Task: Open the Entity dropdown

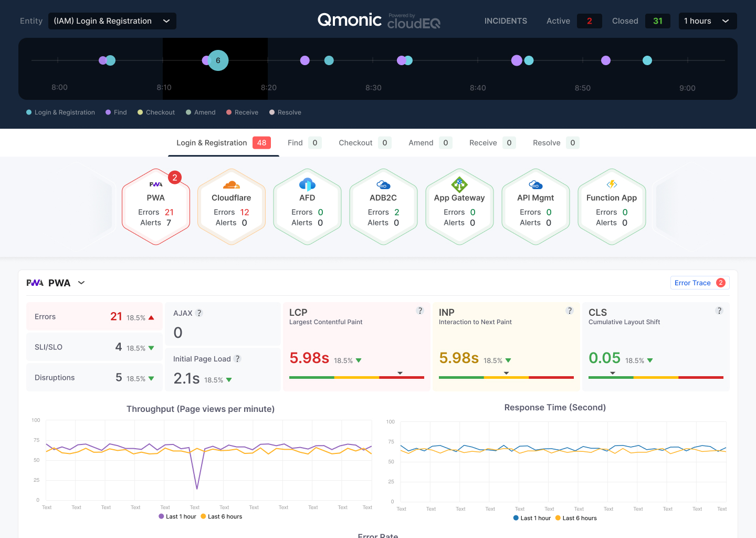Action: (x=112, y=21)
